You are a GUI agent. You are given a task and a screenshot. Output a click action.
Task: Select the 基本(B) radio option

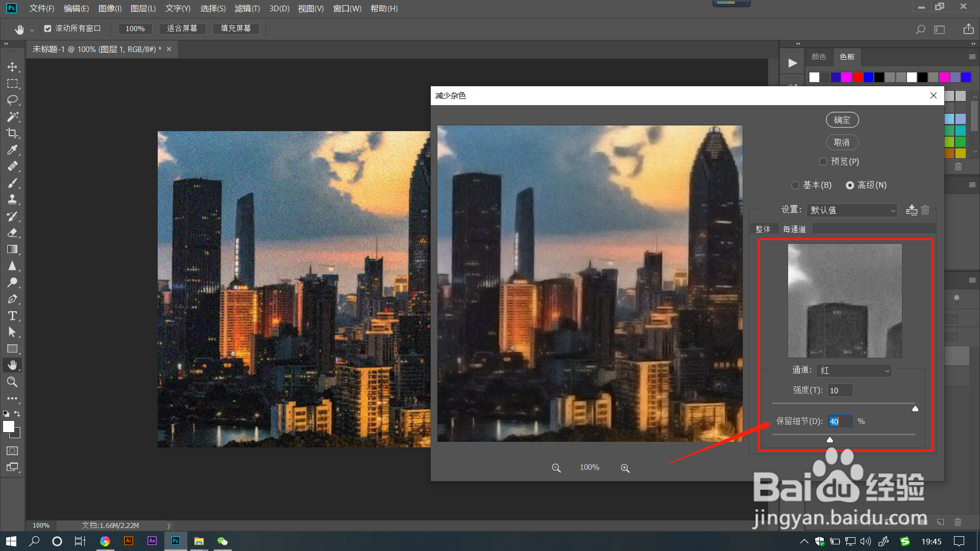(x=795, y=185)
